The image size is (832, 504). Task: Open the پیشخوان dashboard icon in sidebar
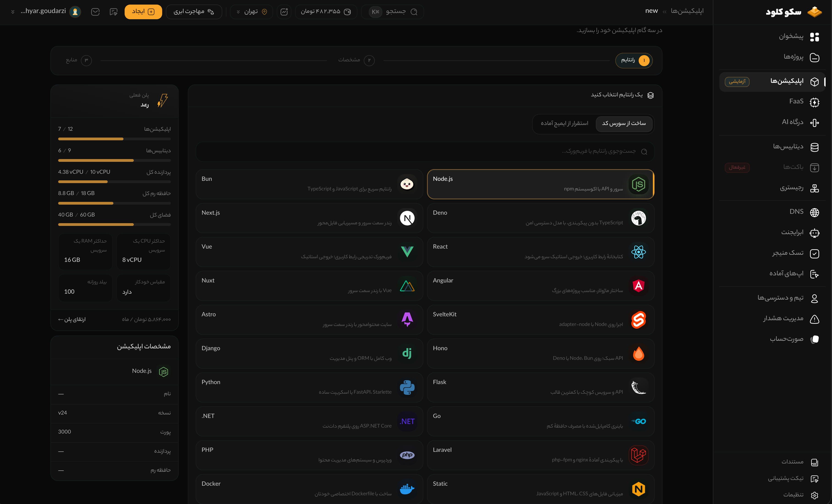tap(814, 37)
